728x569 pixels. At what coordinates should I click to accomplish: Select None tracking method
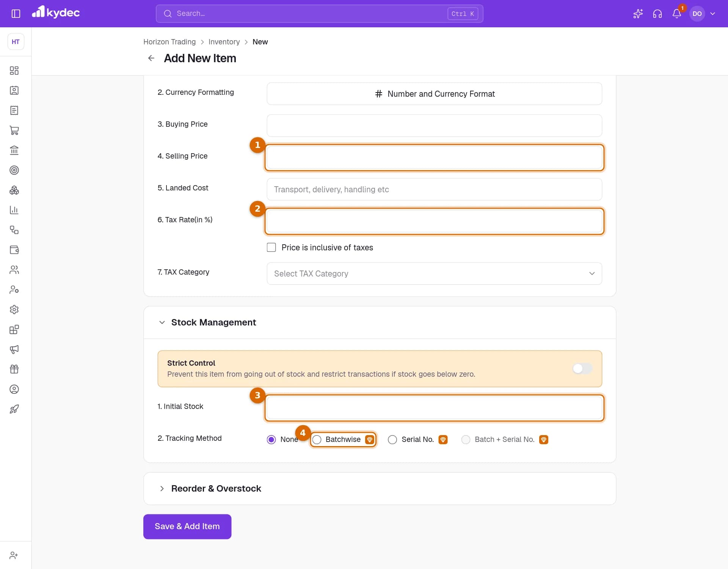[x=271, y=440]
